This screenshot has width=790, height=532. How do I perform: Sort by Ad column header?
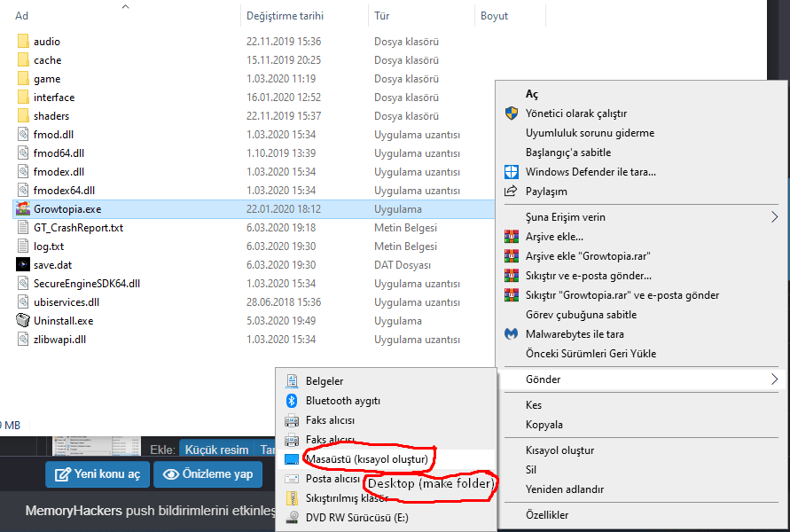[x=21, y=16]
